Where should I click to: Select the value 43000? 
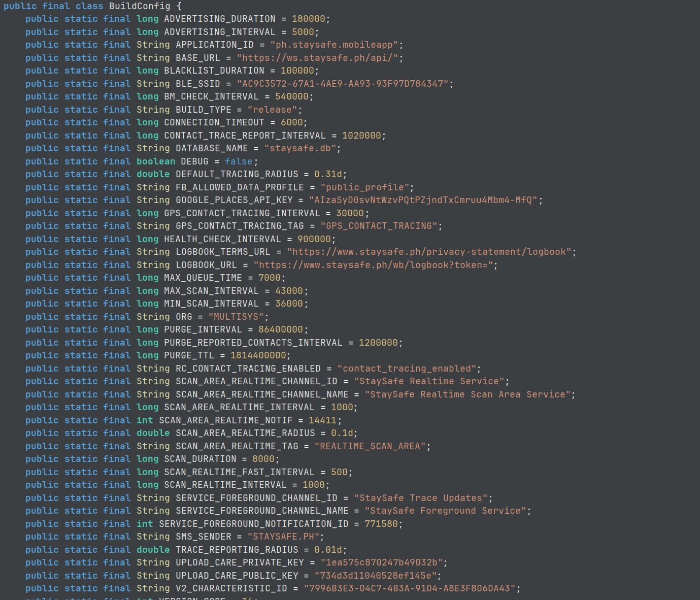coord(289,291)
